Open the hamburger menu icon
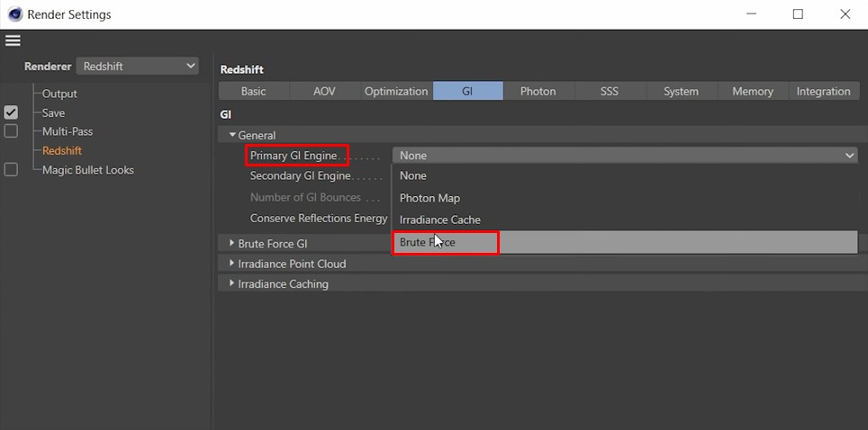The width and height of the screenshot is (868, 430). (13, 40)
